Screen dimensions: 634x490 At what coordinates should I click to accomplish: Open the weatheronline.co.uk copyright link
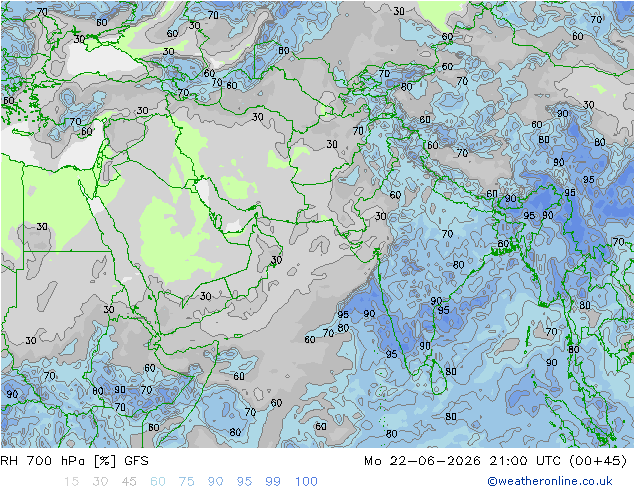coord(549,481)
